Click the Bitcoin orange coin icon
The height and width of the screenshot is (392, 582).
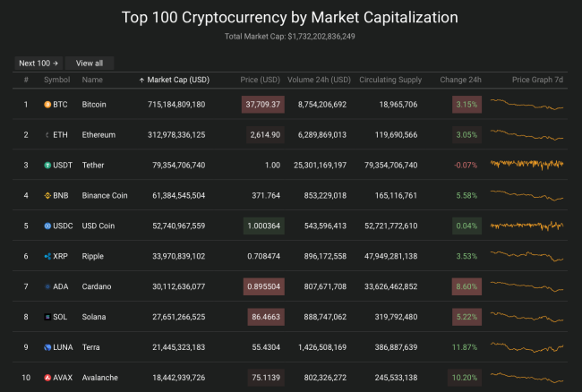point(47,105)
